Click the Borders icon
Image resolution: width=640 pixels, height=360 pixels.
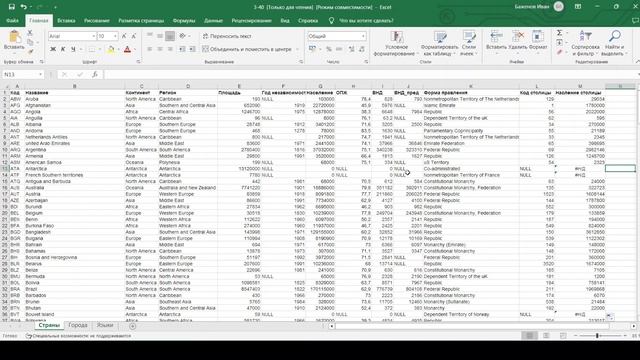pyautogui.click(x=91, y=49)
